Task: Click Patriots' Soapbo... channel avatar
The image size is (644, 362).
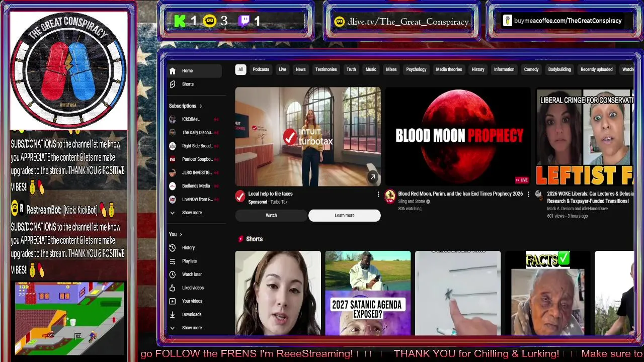Action: (173, 159)
